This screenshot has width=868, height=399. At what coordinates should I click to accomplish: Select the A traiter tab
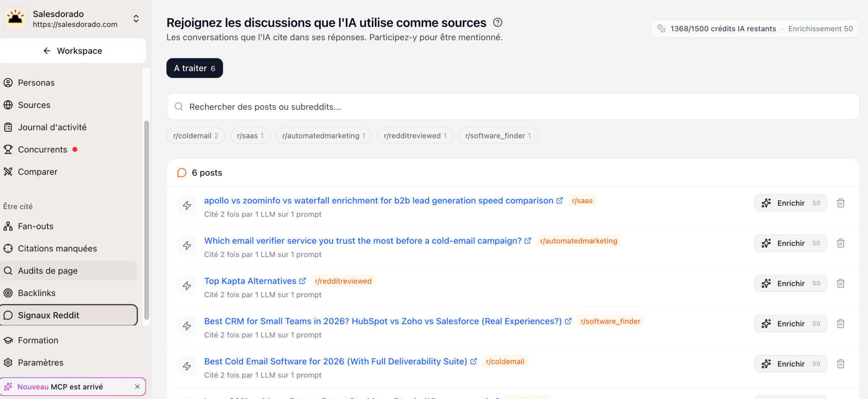click(195, 68)
